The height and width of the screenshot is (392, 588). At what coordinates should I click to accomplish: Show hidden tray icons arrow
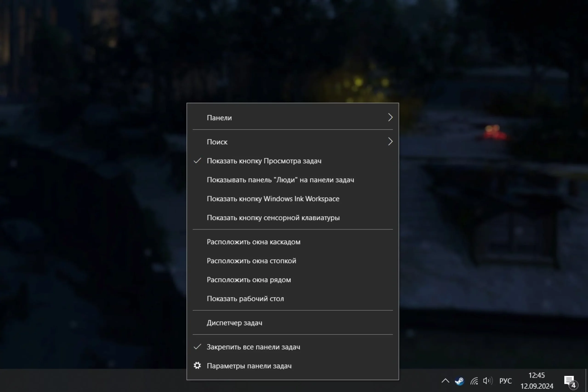pos(445,381)
